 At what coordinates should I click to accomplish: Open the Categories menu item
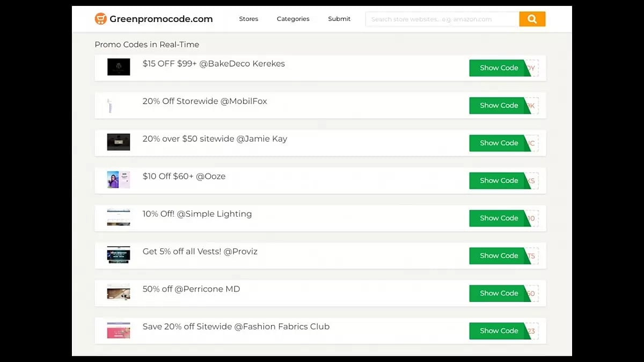293,19
